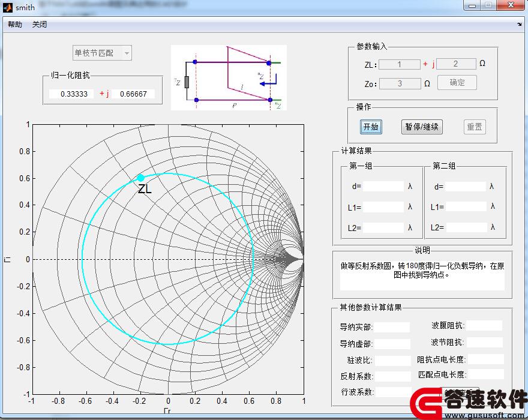Click the 第一组 L1= result field

click(x=383, y=207)
